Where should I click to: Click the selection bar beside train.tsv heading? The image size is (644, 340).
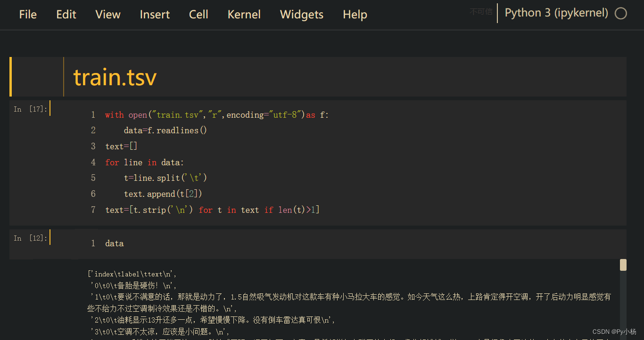pyautogui.click(x=10, y=76)
